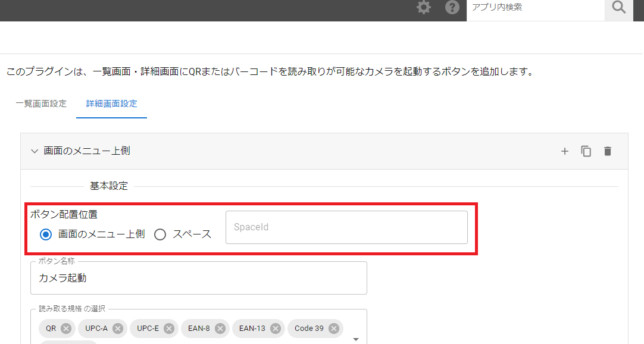
Task: Remove the EAN-8 format chip
Action: (220, 328)
